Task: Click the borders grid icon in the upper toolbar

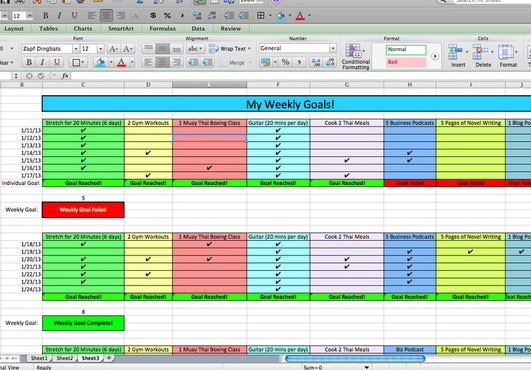Action: click(x=261, y=16)
